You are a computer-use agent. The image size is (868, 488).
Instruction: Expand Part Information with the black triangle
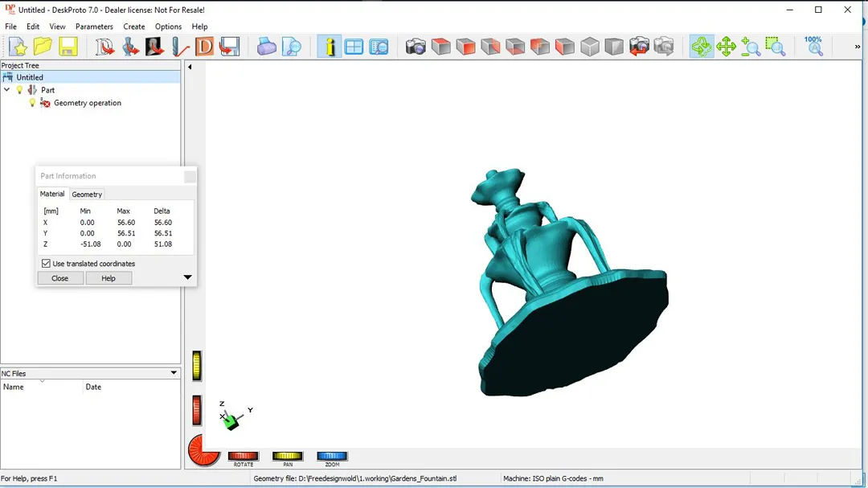[x=187, y=277]
